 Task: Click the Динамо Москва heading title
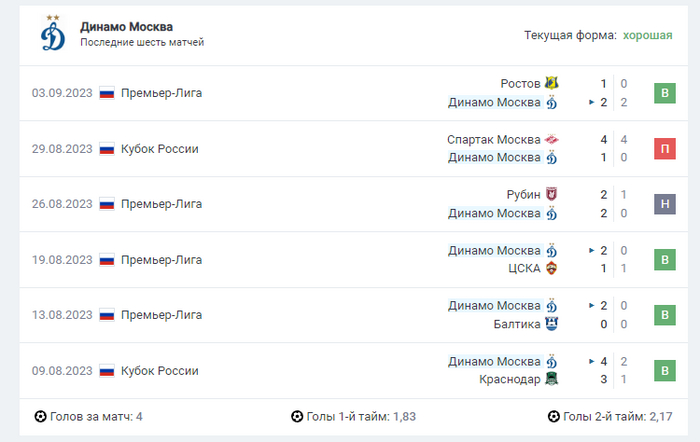(126, 26)
